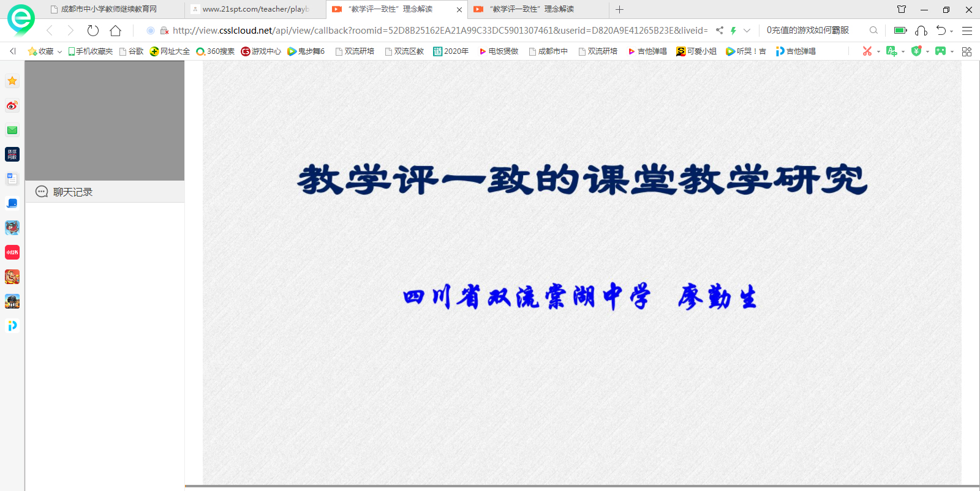
Task: Launch the 小红书 sidebar app
Action: (x=12, y=252)
